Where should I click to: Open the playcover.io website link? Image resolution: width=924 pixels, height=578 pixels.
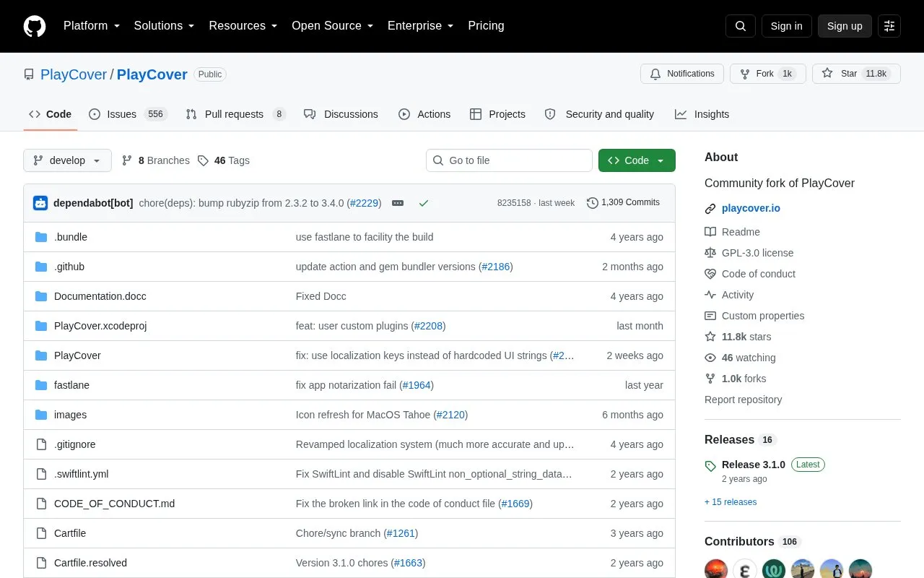click(751, 208)
